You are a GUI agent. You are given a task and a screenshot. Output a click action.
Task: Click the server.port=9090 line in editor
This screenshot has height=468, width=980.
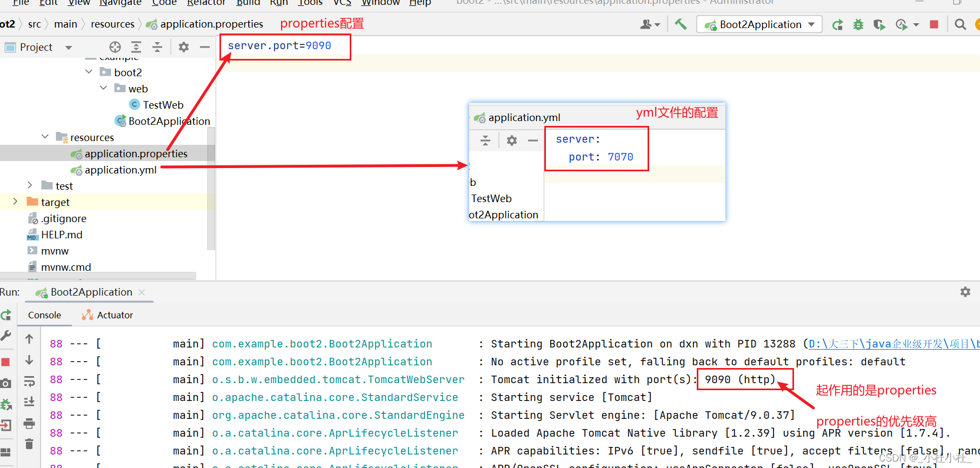coord(279,46)
